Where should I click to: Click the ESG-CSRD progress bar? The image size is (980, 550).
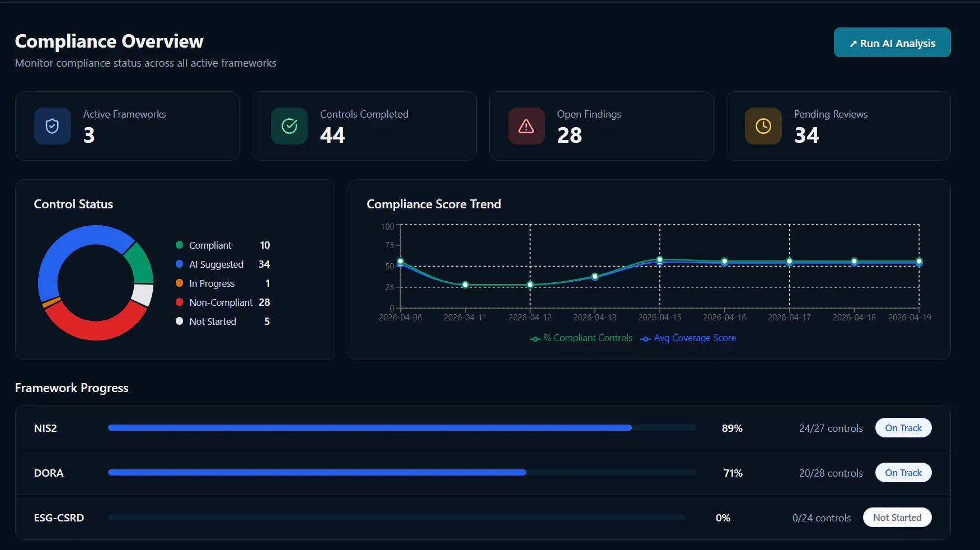pos(396,517)
